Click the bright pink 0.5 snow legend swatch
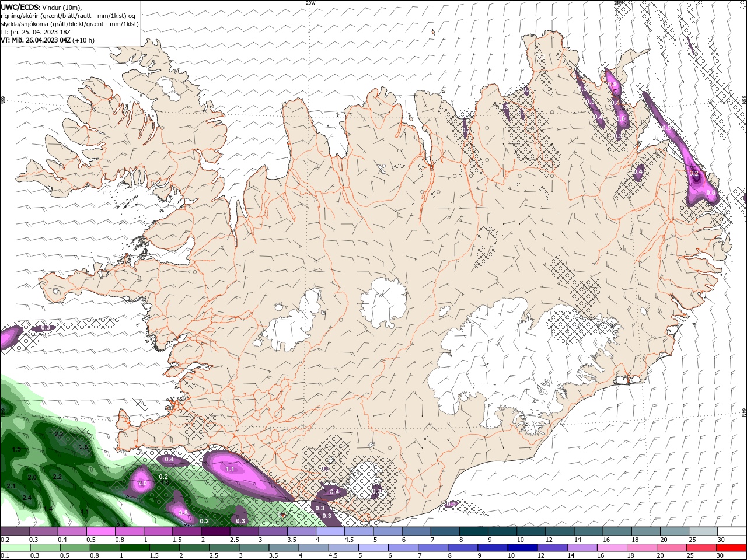This screenshot has height=560, width=747. pos(100,531)
